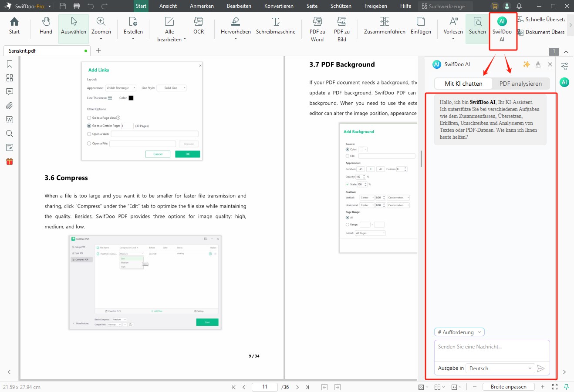Screen dimensions: 574x392
Task: Open the user account icon
Action: click(507, 6)
